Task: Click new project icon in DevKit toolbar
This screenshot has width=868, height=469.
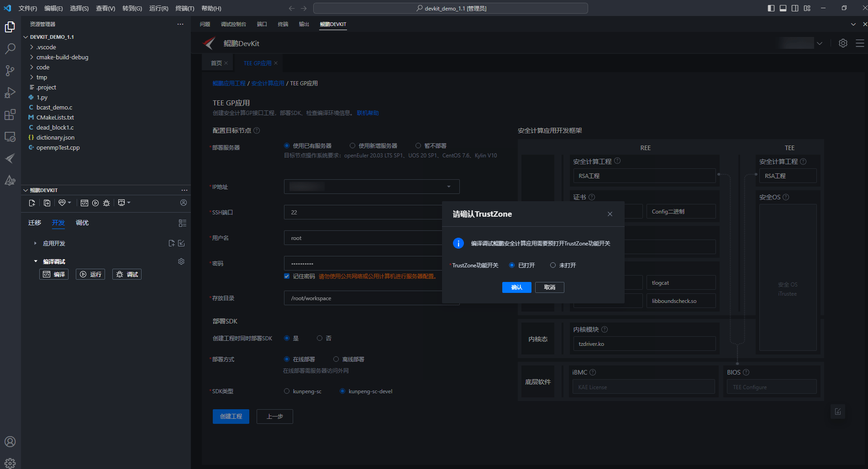Action: point(32,203)
